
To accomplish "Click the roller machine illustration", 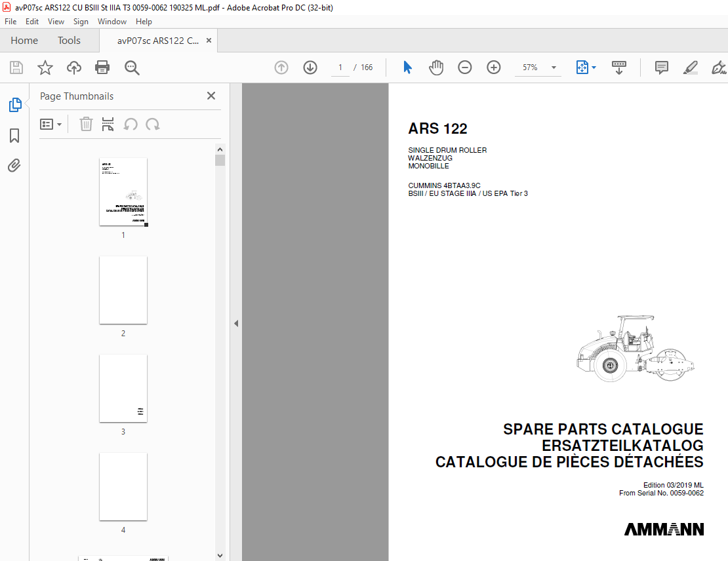I will [x=636, y=349].
